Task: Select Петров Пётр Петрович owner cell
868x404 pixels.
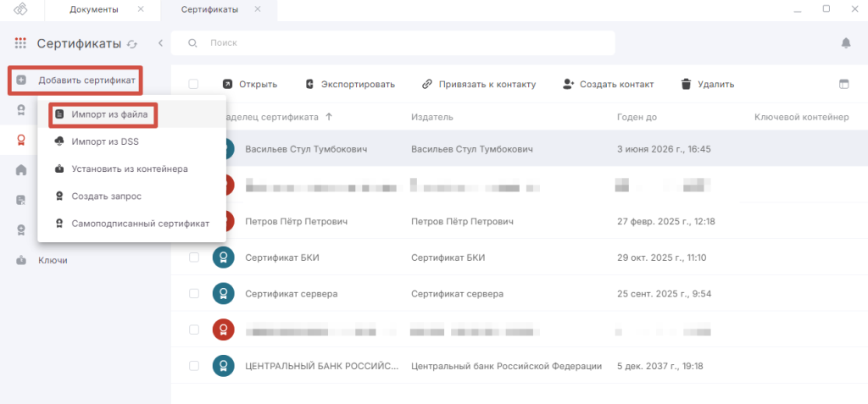Action: pos(296,222)
